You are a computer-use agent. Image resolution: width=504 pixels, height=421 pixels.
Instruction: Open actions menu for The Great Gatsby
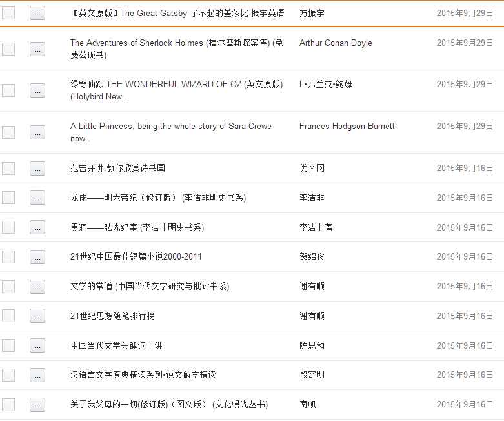coord(37,13)
